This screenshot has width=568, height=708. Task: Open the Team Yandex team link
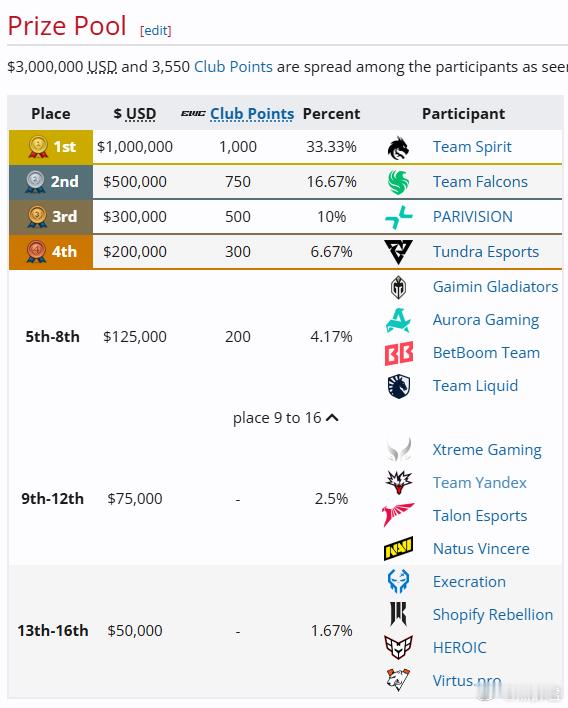point(480,483)
